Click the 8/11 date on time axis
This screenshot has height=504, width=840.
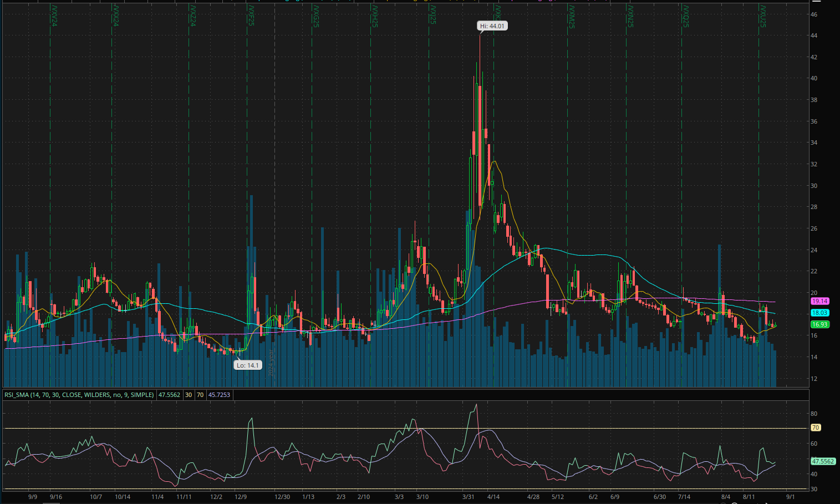[750, 497]
